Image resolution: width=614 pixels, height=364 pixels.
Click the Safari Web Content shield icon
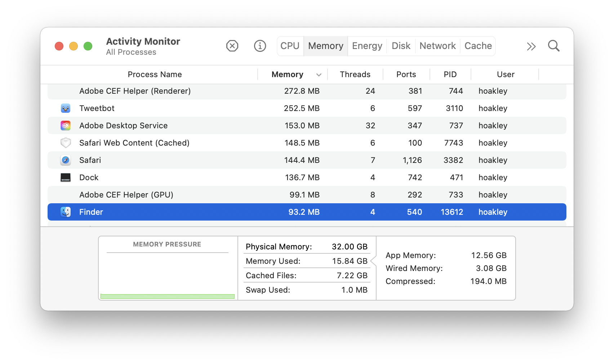(66, 143)
